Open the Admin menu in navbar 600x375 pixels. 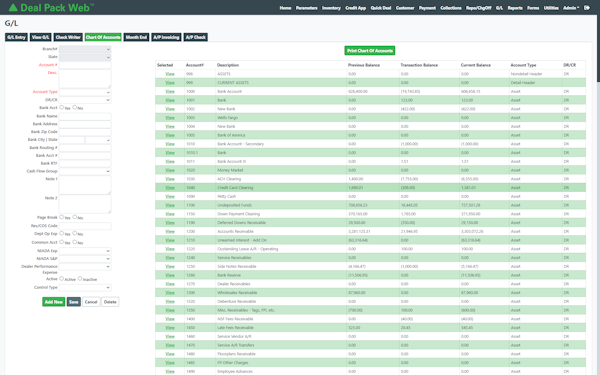(571, 8)
